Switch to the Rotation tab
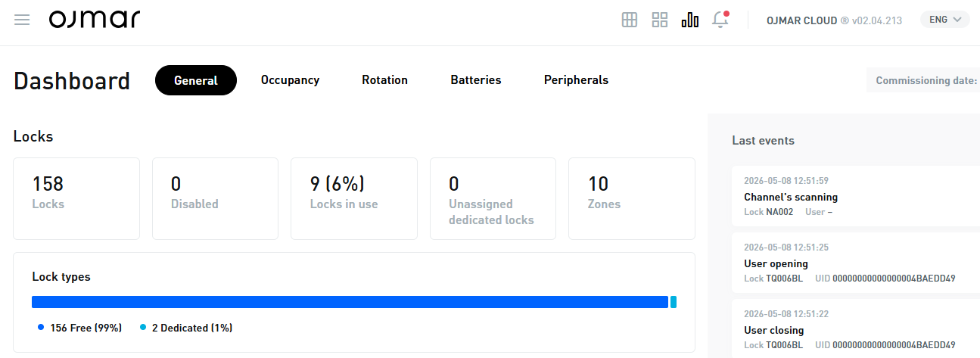 (x=384, y=80)
